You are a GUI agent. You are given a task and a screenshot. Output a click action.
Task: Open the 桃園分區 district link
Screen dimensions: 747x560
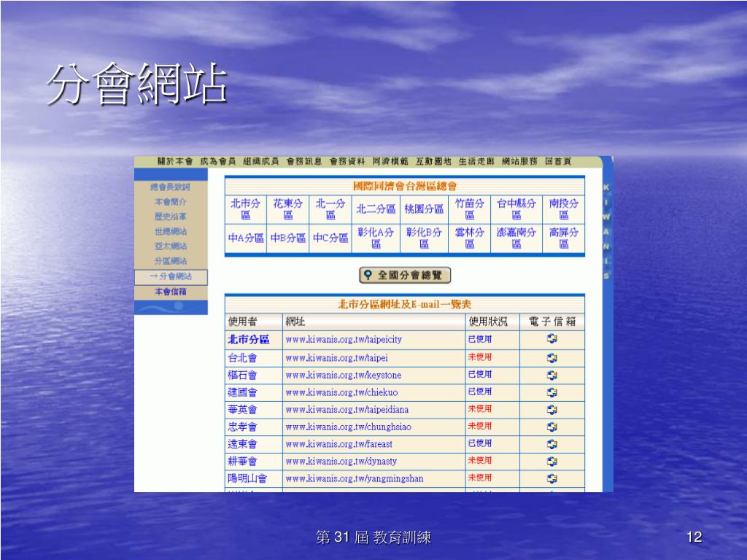tap(424, 209)
